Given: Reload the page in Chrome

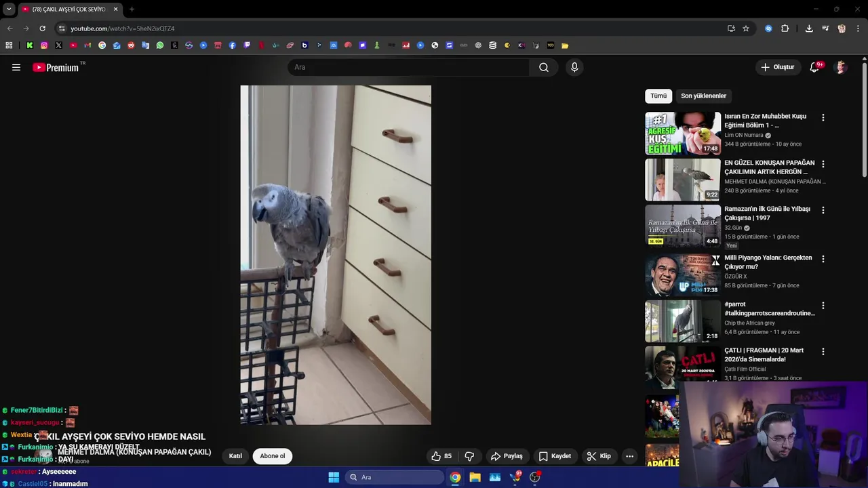Looking at the screenshot, I should (42, 28).
